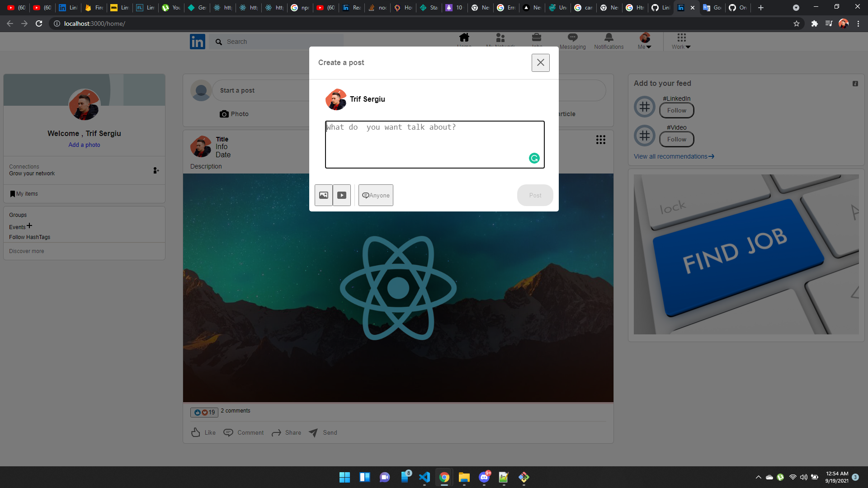Switch to the Jobs section
868x488 pixels.
click(x=537, y=38)
